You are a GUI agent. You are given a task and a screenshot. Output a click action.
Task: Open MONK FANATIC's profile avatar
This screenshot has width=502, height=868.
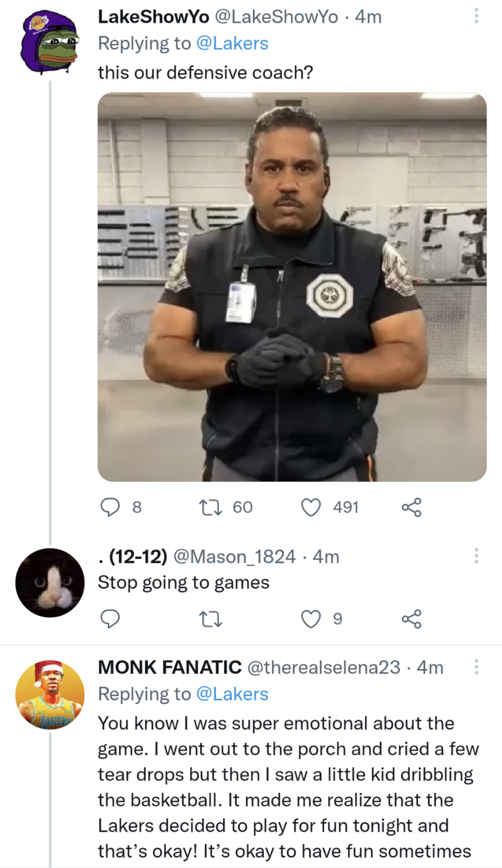[x=50, y=695]
